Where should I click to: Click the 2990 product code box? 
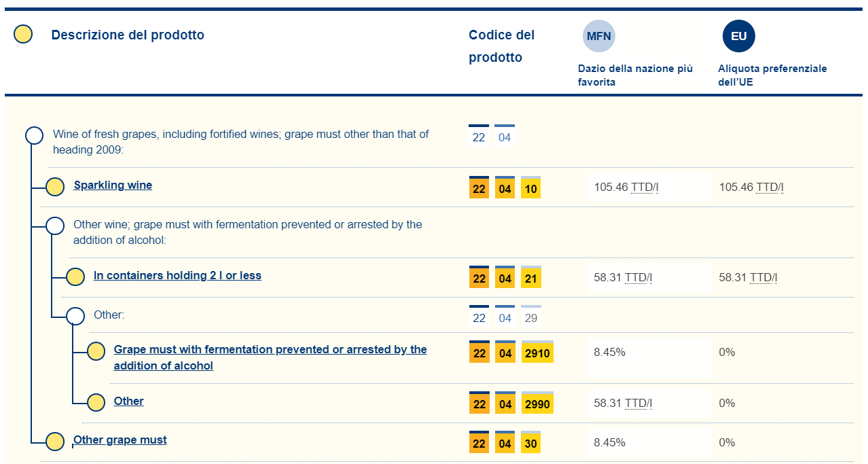[537, 404]
